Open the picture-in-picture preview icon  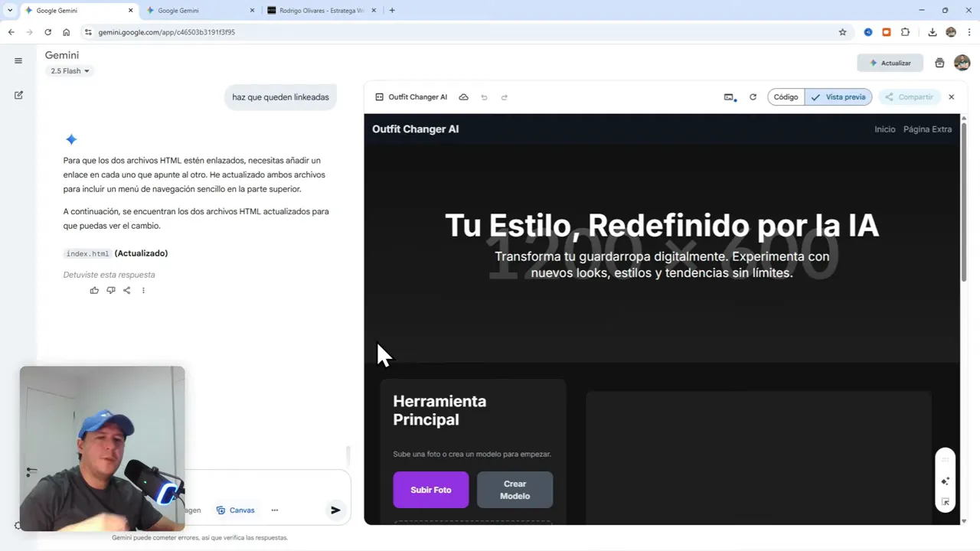click(728, 97)
